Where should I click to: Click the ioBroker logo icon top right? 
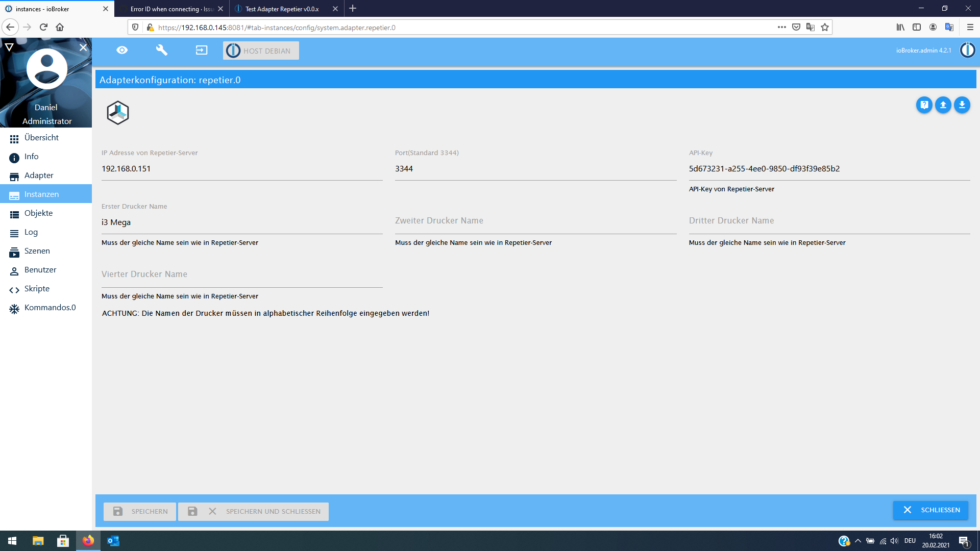pos(967,50)
